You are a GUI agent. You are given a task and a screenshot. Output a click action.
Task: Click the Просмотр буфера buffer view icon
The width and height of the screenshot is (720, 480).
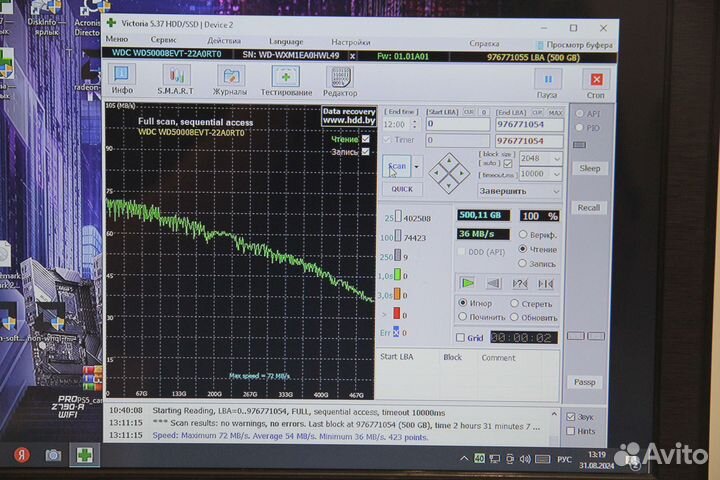pos(540,45)
